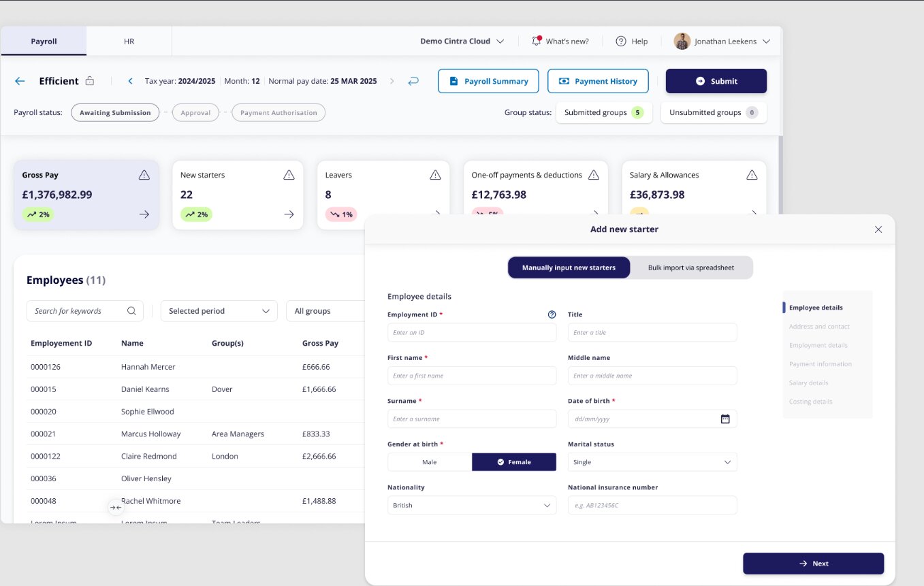Expand the Marital status dropdown
The height and width of the screenshot is (586, 924).
click(x=652, y=462)
